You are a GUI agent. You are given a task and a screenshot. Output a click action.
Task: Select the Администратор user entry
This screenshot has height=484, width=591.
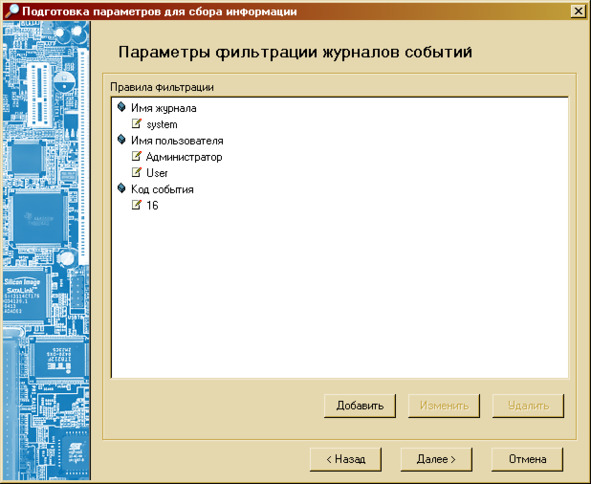point(184,157)
